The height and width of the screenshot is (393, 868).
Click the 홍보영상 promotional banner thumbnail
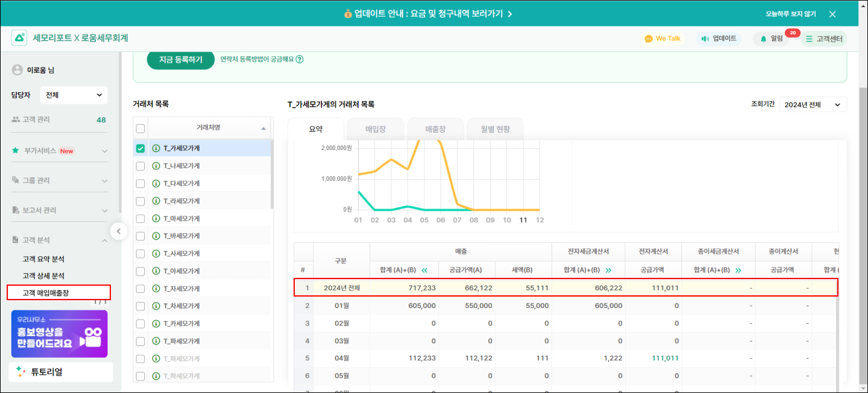(x=59, y=334)
